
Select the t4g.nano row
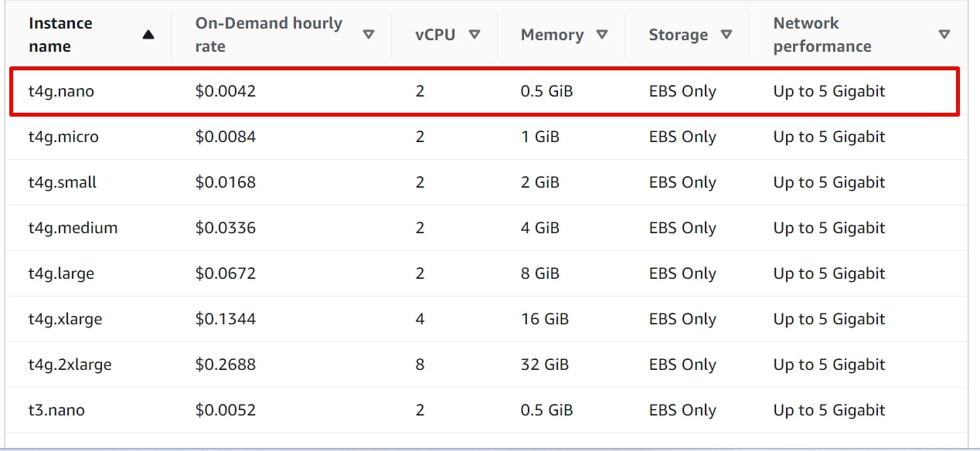coord(60,91)
